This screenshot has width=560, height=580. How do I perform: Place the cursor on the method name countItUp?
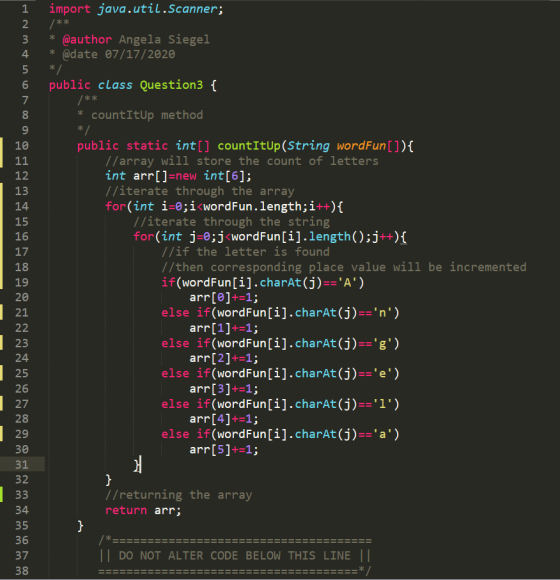(249, 146)
